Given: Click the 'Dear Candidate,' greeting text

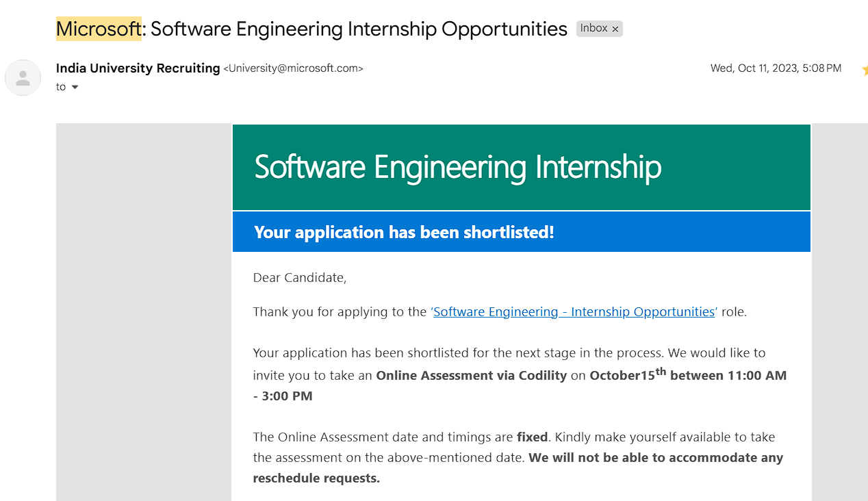Looking at the screenshot, I should (300, 278).
